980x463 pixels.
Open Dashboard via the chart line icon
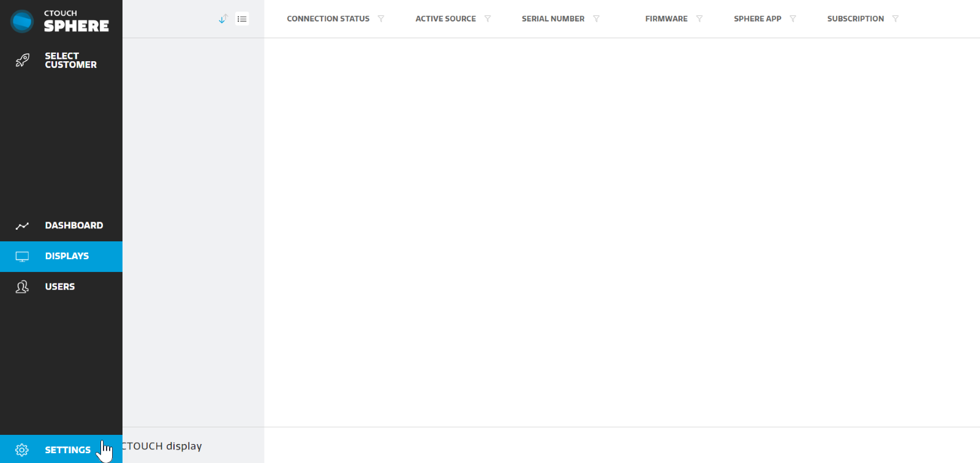point(23,226)
